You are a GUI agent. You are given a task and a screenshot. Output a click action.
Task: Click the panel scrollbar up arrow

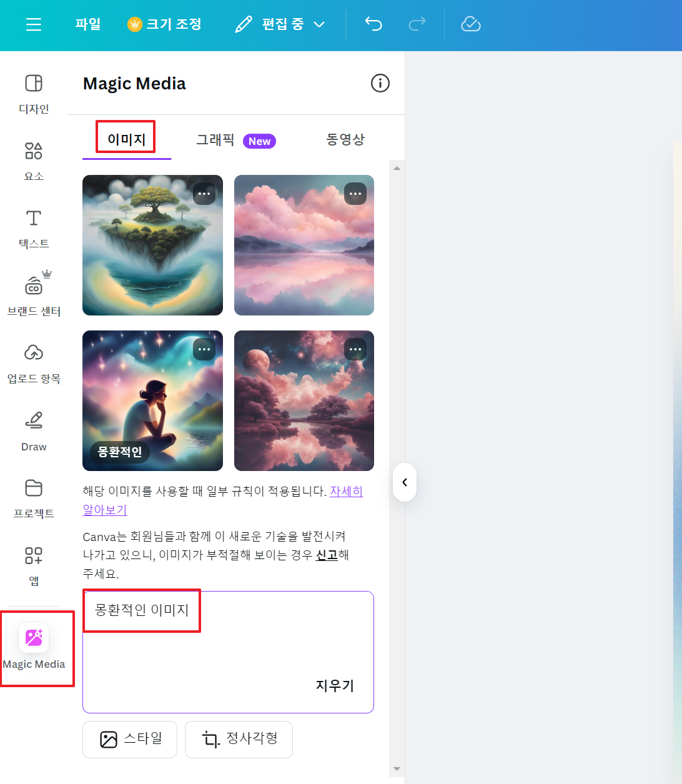(x=397, y=168)
